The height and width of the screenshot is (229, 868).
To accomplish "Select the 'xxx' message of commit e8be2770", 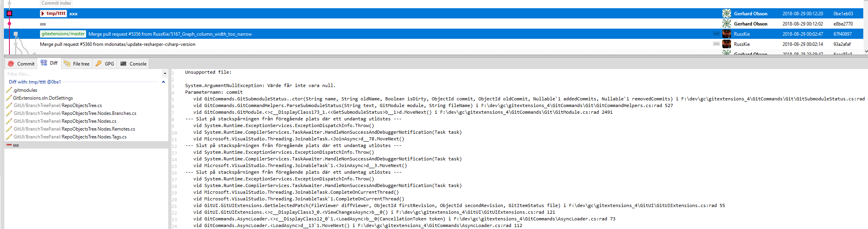I will coord(43,24).
